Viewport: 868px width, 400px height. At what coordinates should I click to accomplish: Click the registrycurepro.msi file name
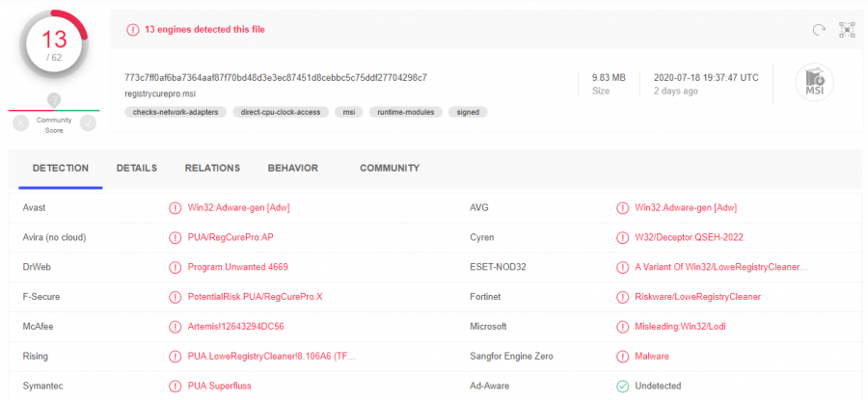[x=160, y=93]
